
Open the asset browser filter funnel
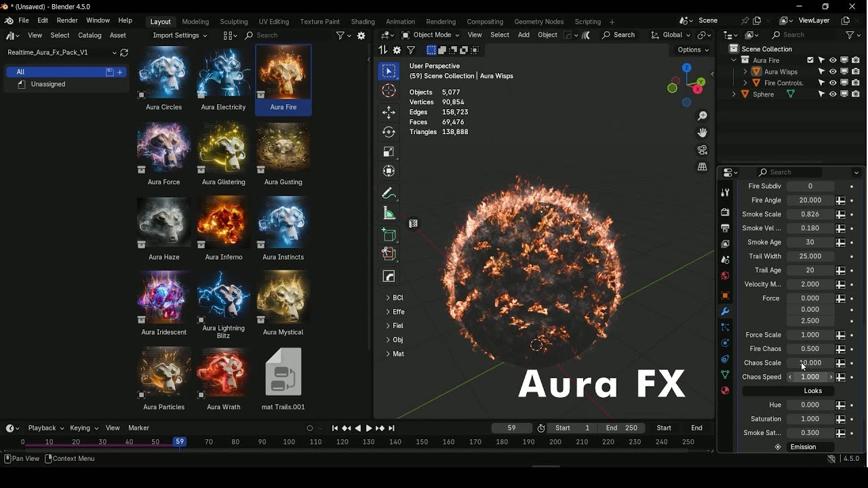pos(340,35)
